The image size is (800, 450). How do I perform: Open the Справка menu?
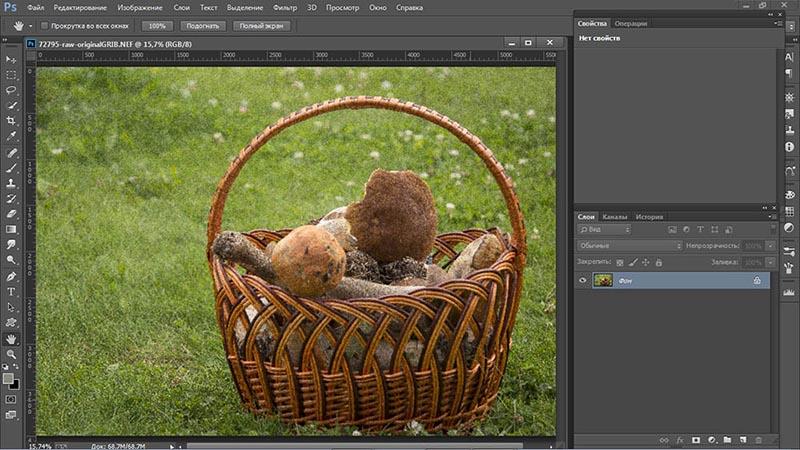click(409, 8)
